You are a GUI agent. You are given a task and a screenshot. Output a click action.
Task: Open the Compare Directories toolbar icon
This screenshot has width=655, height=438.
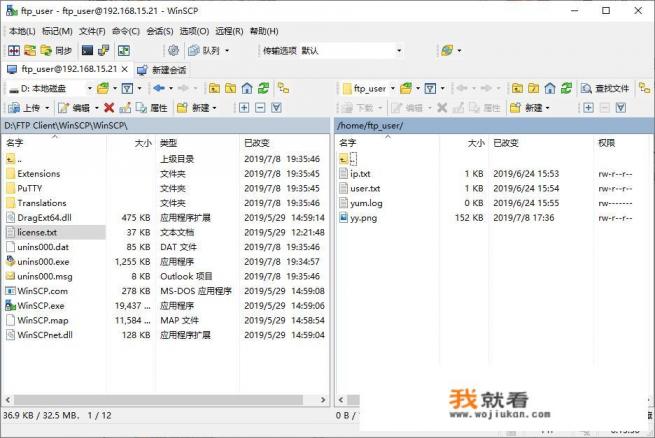pyautogui.click(x=14, y=51)
